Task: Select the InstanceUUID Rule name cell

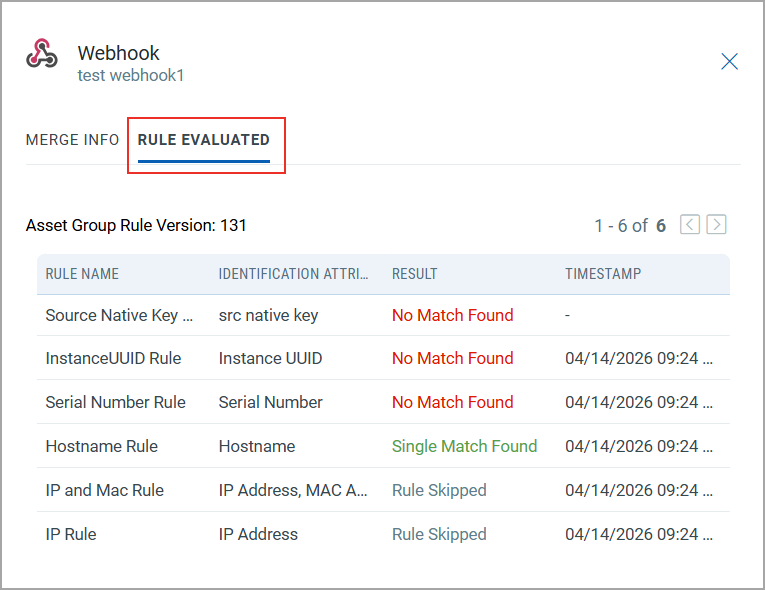Action: coord(113,358)
